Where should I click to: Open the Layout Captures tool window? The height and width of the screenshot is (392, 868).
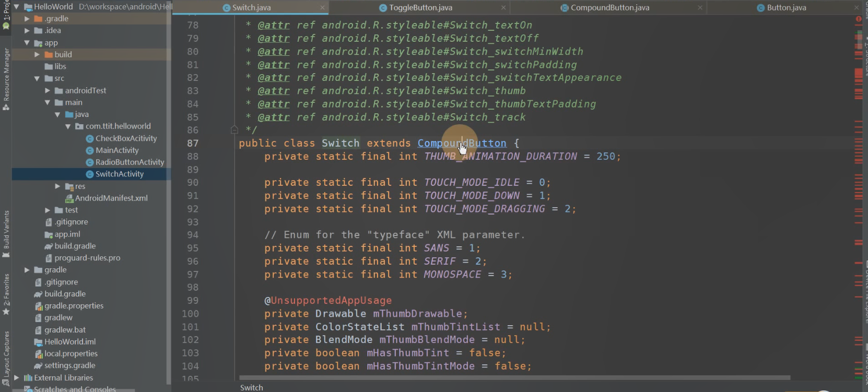point(6,358)
